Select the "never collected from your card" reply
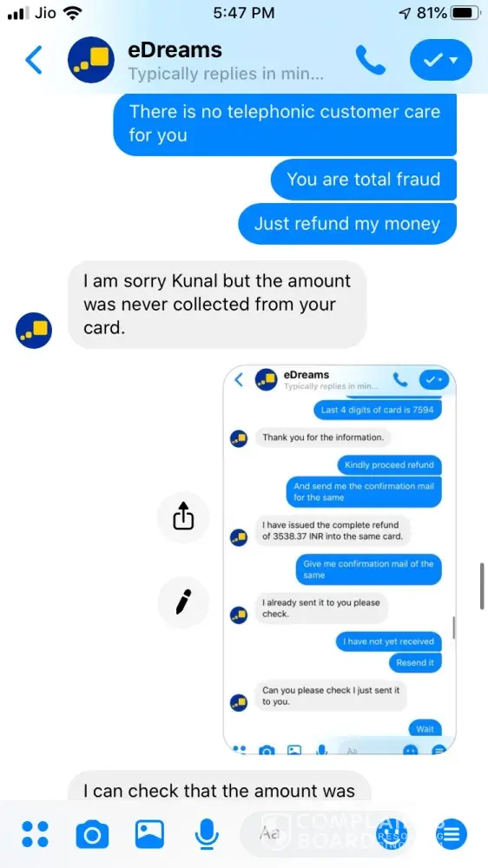 coord(217,305)
